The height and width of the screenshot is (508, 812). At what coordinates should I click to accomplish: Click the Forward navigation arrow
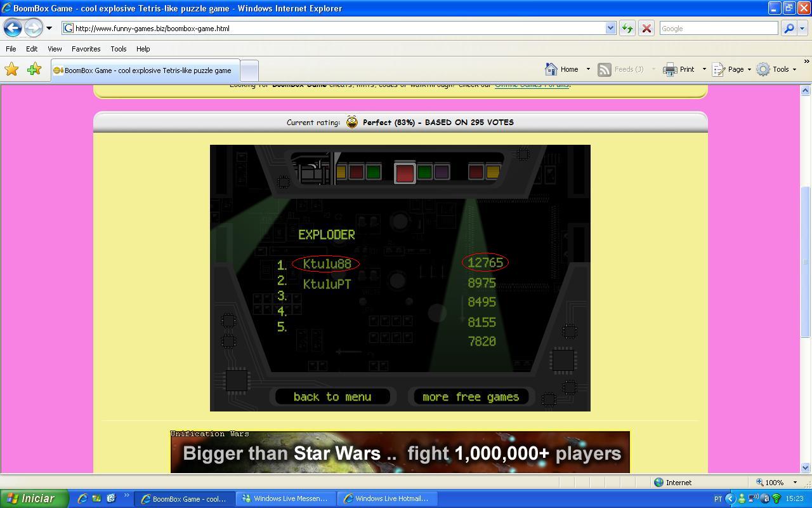pyautogui.click(x=33, y=28)
